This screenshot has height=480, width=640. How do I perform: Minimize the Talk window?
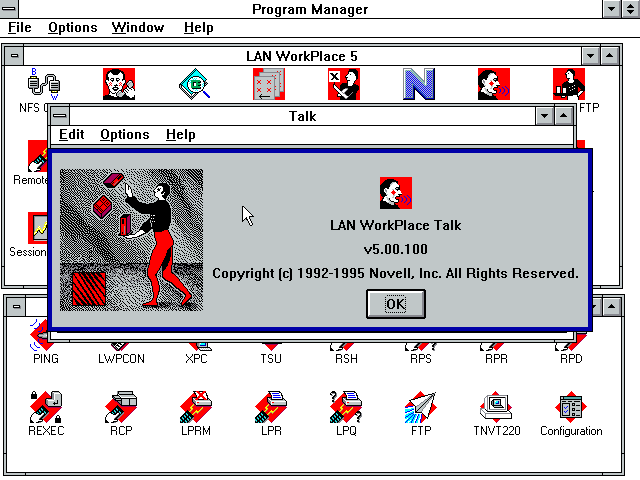(x=544, y=116)
